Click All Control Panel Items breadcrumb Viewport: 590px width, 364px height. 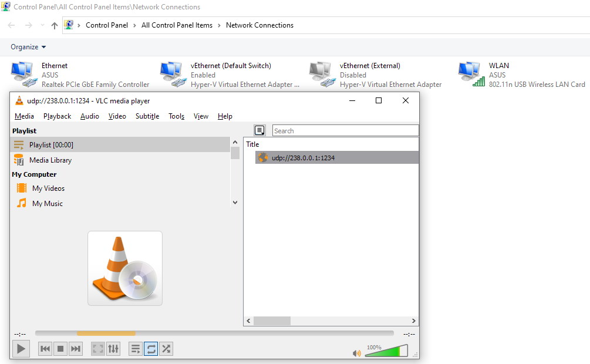[177, 25]
